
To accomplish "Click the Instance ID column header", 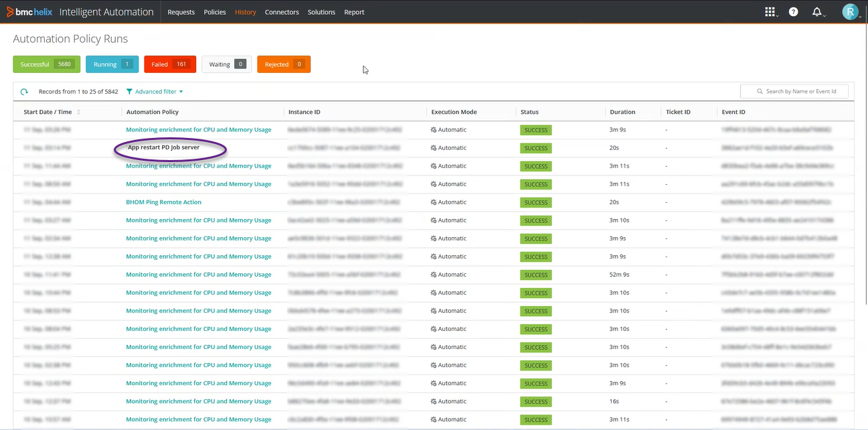I will (x=304, y=112).
